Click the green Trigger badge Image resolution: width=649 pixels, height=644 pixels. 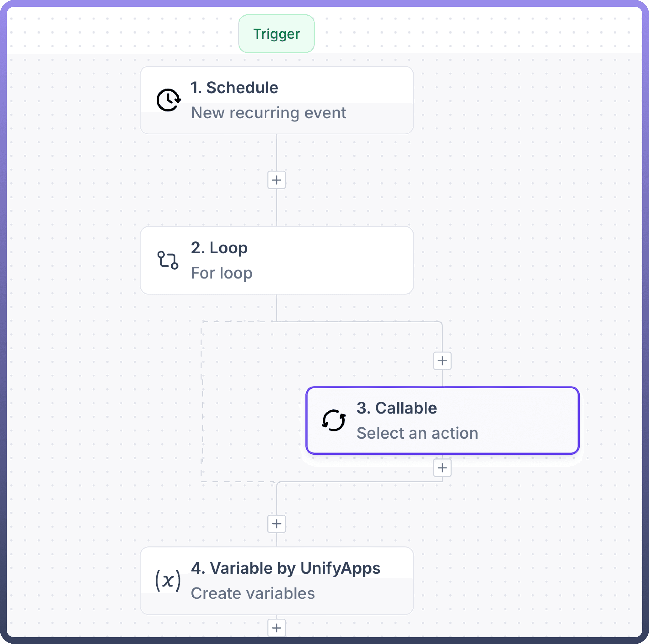[276, 34]
